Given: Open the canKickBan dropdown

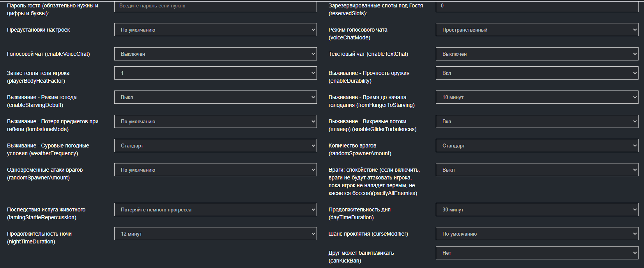Looking at the screenshot, I should pos(536,253).
